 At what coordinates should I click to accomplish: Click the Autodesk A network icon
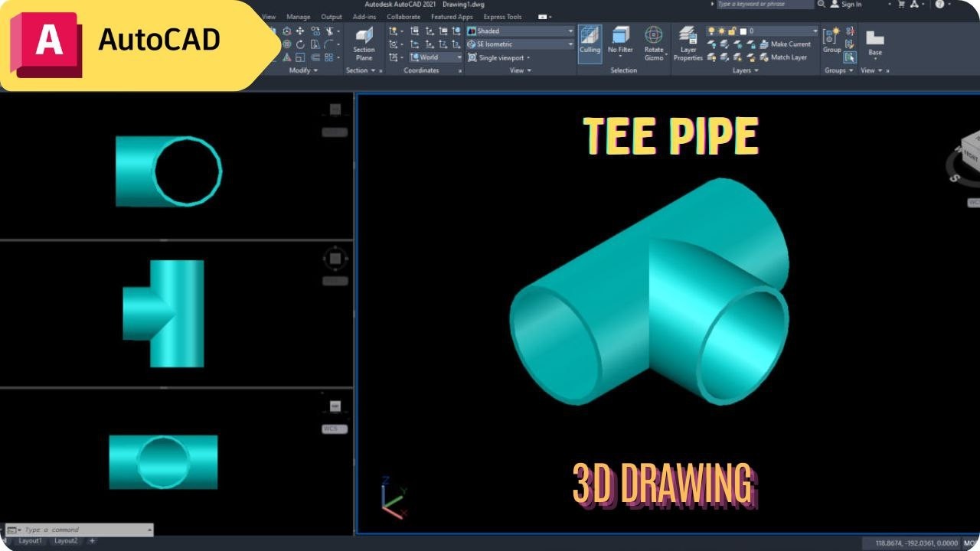(914, 4)
